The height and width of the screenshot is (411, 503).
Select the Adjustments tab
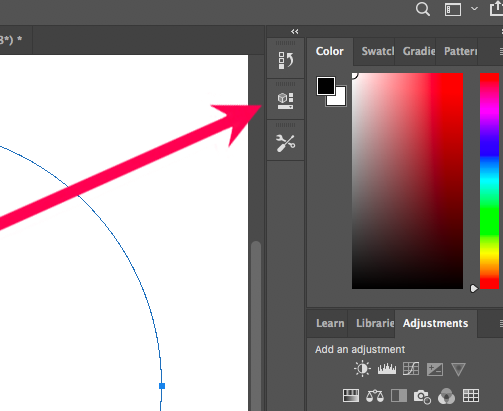[435, 323]
